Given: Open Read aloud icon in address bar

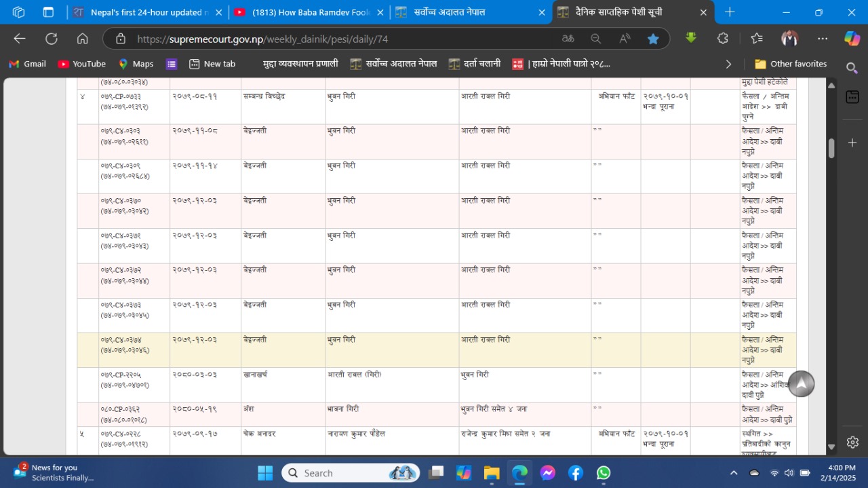Looking at the screenshot, I should (x=625, y=39).
